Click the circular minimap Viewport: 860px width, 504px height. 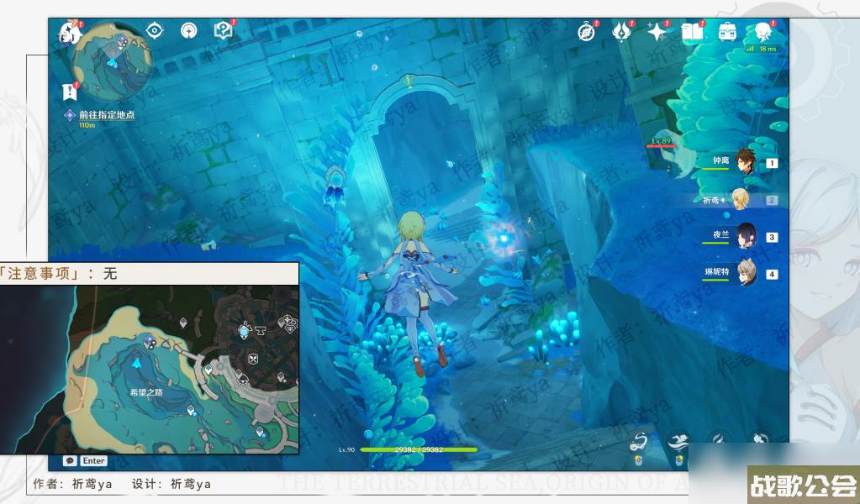tap(112, 62)
